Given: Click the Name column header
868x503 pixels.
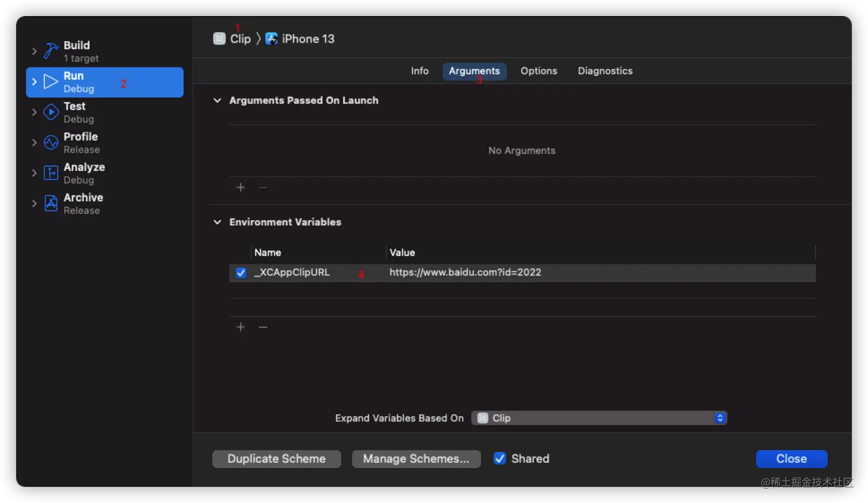Looking at the screenshot, I should coord(268,252).
